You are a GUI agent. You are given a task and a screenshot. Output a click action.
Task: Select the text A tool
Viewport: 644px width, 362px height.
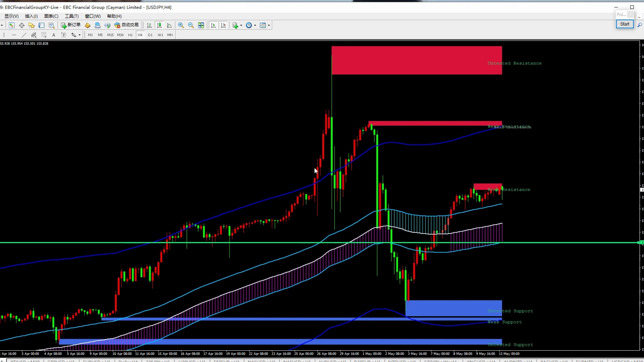[x=54, y=35]
